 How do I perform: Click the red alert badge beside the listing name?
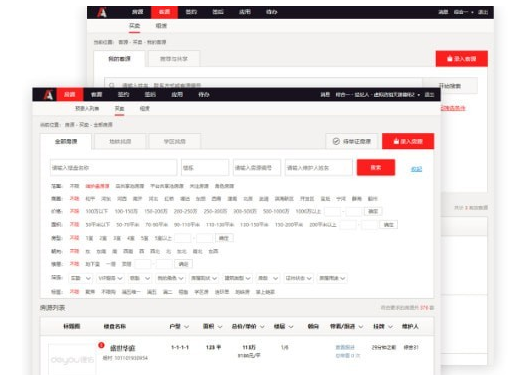coord(101,345)
